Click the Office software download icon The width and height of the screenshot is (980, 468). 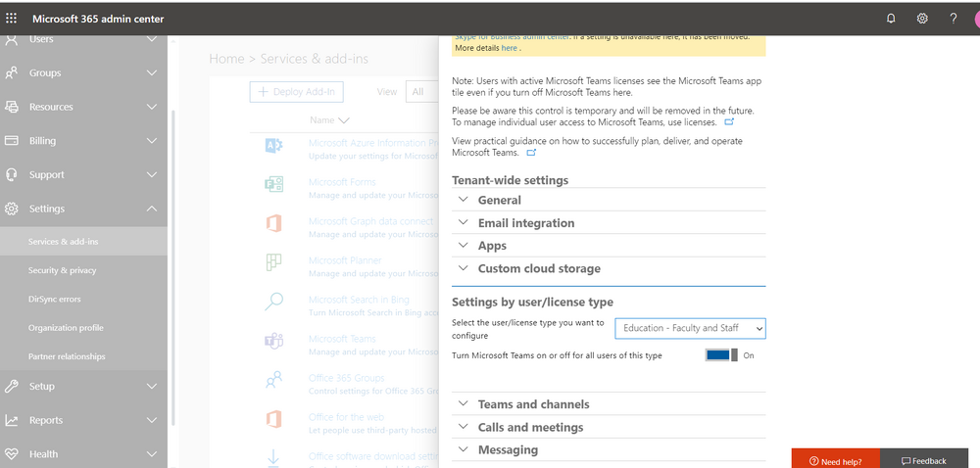click(273, 458)
